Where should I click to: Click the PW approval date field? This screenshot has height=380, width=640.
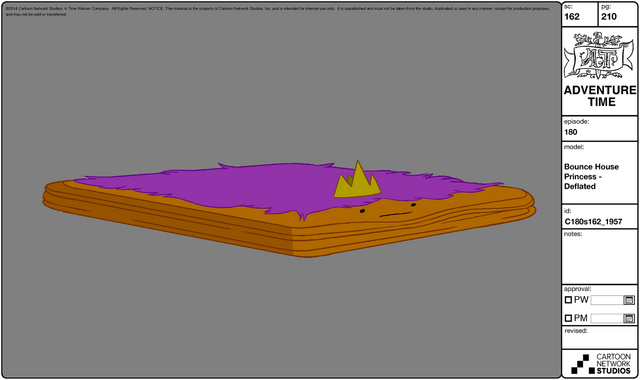tap(607, 300)
